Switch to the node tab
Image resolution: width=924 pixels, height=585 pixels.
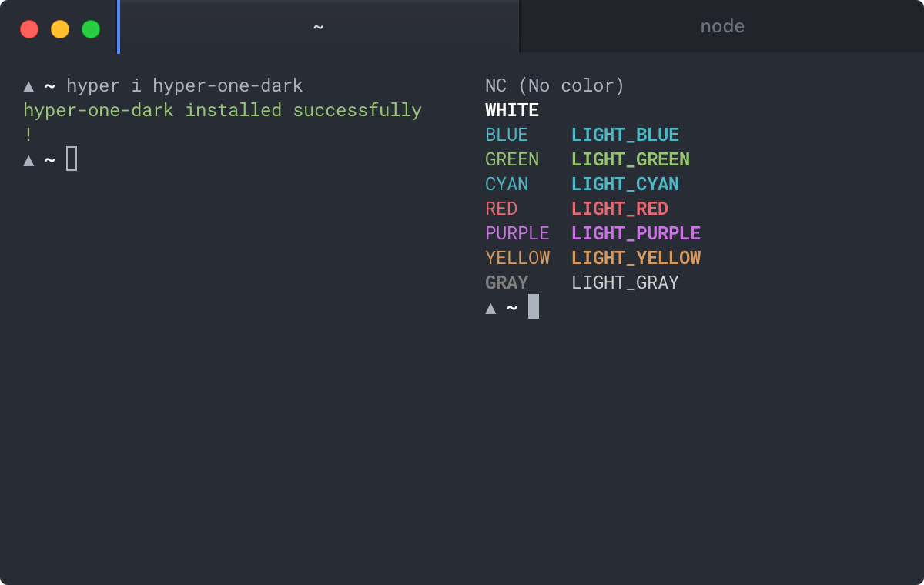pos(721,27)
